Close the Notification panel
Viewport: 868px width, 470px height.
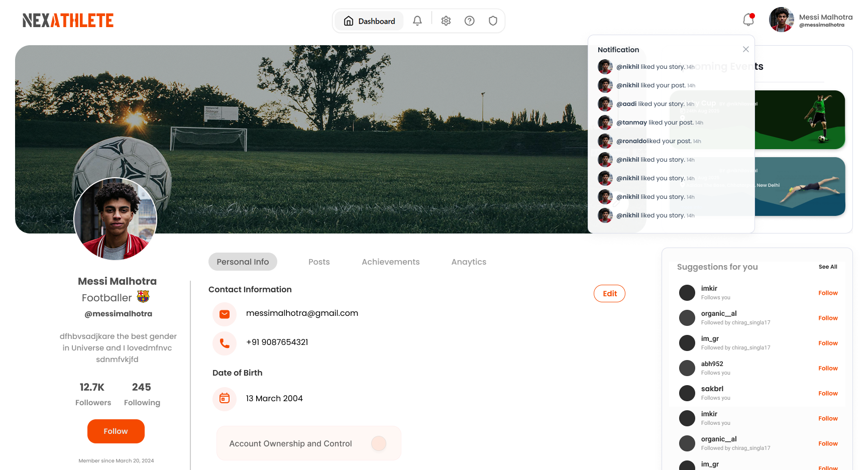746,49
